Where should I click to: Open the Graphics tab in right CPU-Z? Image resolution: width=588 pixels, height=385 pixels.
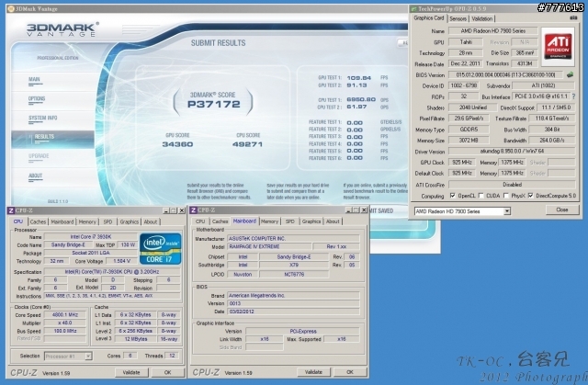311,221
